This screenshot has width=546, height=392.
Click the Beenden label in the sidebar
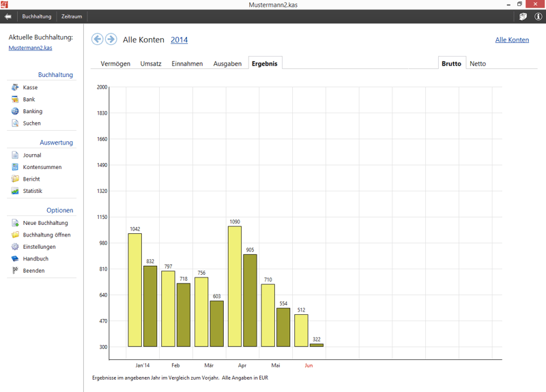(33, 271)
